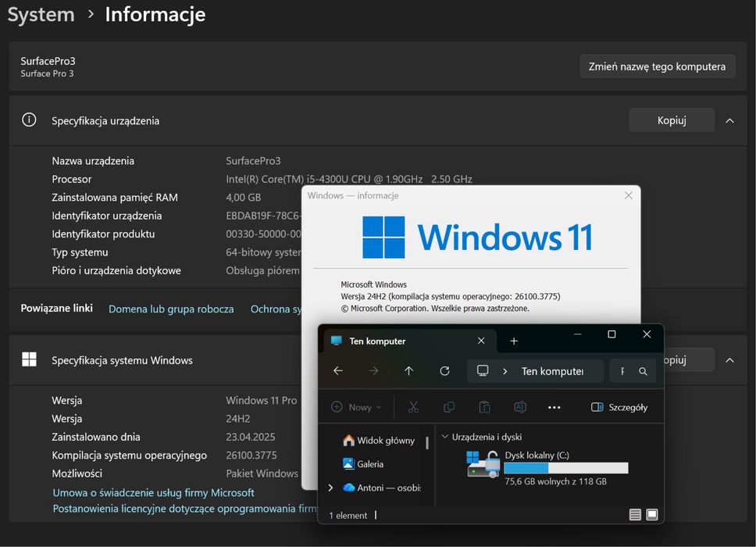Open the Domena lub grupa robocza link

tap(171, 309)
